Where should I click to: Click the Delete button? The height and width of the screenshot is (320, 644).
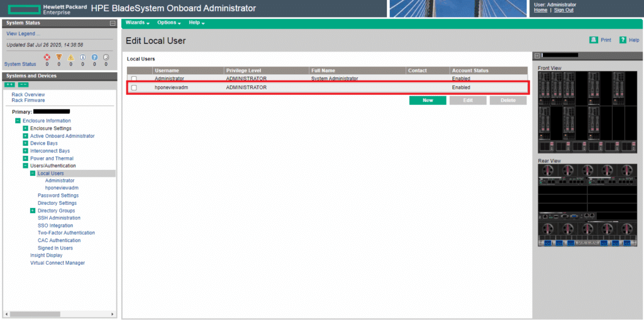click(x=508, y=100)
